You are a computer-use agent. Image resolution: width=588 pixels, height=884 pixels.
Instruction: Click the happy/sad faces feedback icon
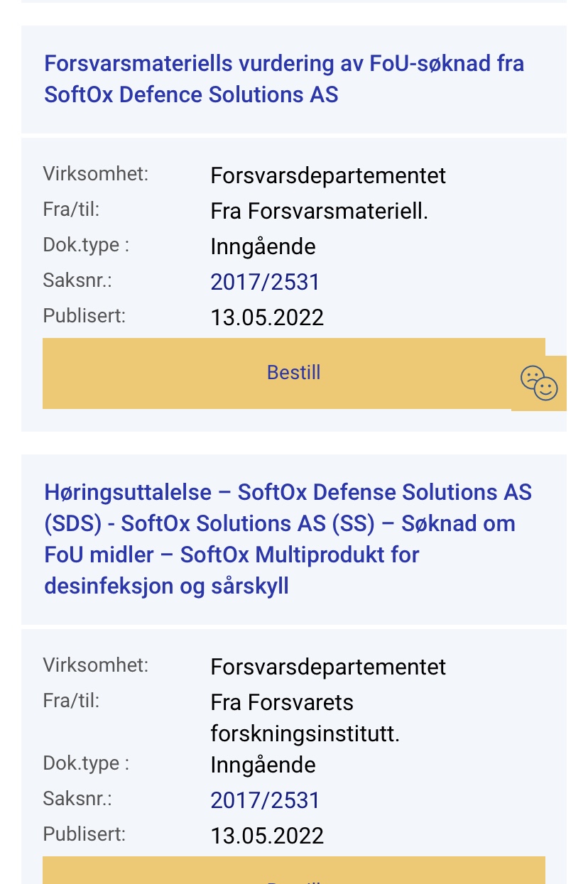click(539, 383)
